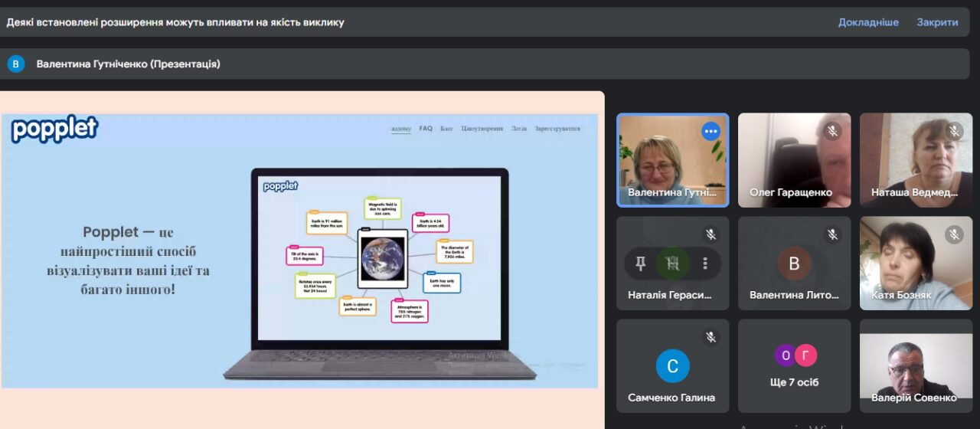Pin Наталія Гераси's tile with the pin icon
The width and height of the screenshot is (980, 429).
[x=641, y=264]
